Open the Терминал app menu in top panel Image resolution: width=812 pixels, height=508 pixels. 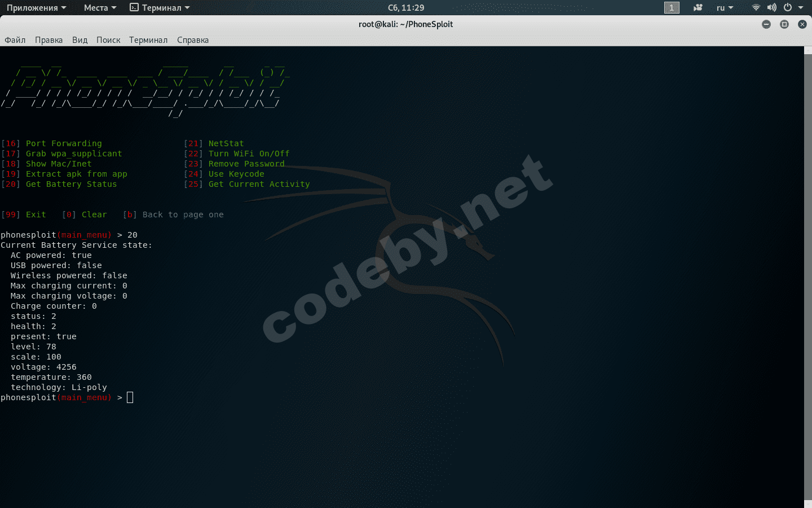tap(160, 8)
